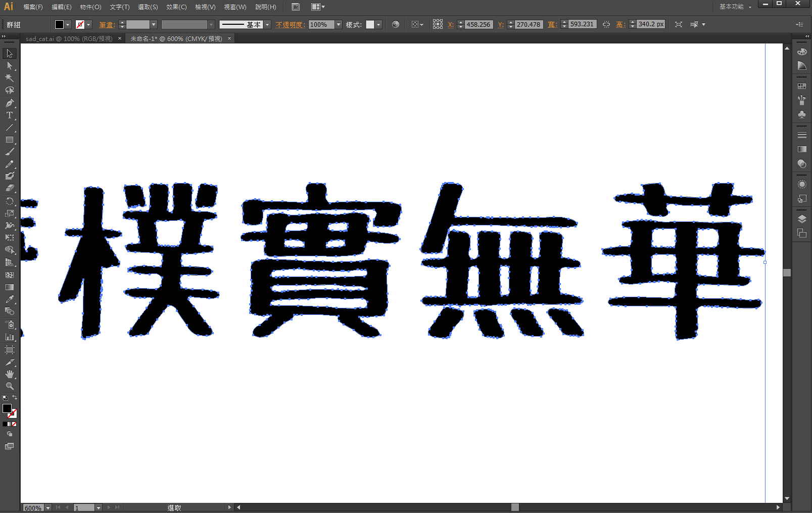Open the Symbols panel icon
The height and width of the screenshot is (513, 812).
802,115
